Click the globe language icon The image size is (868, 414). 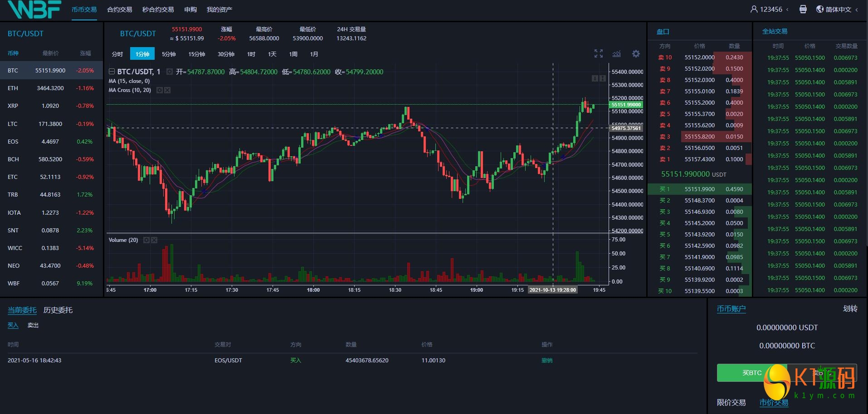[x=820, y=9]
